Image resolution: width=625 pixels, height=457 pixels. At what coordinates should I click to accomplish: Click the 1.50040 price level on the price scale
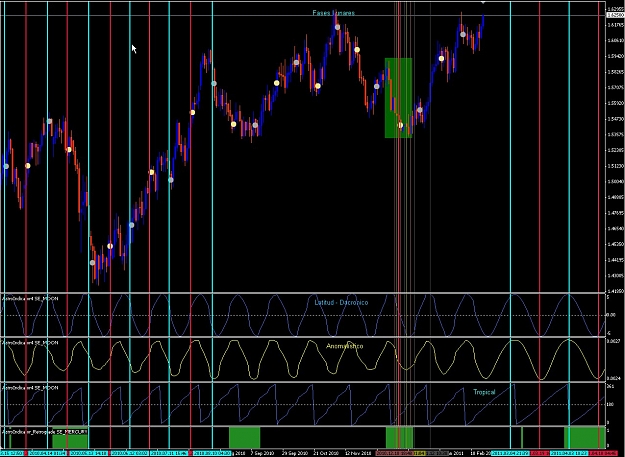pos(615,181)
